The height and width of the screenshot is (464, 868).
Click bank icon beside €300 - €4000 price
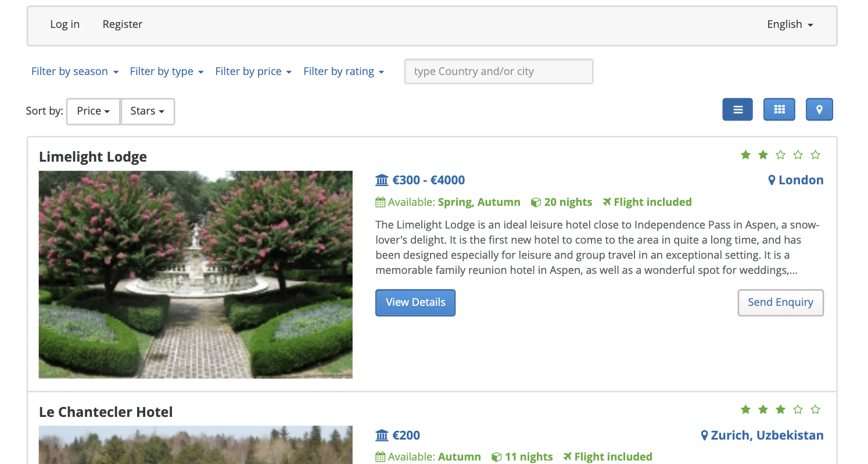tap(382, 180)
